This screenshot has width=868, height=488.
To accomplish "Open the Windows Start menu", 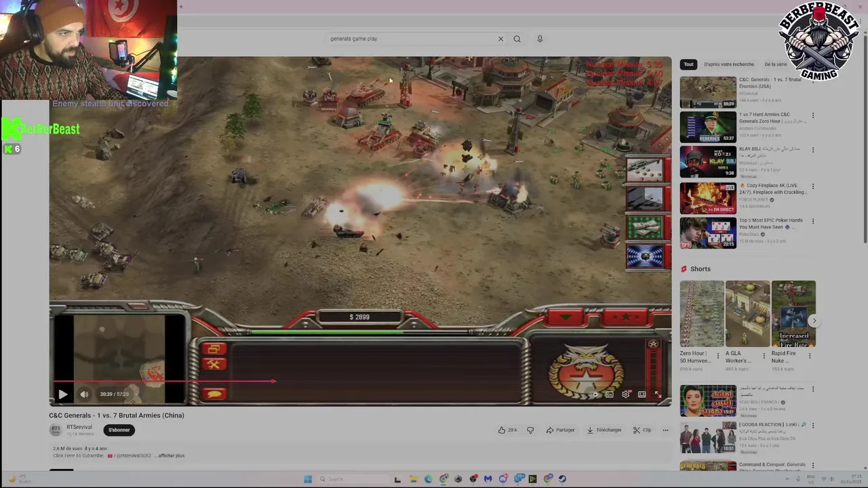I will 307,479.
